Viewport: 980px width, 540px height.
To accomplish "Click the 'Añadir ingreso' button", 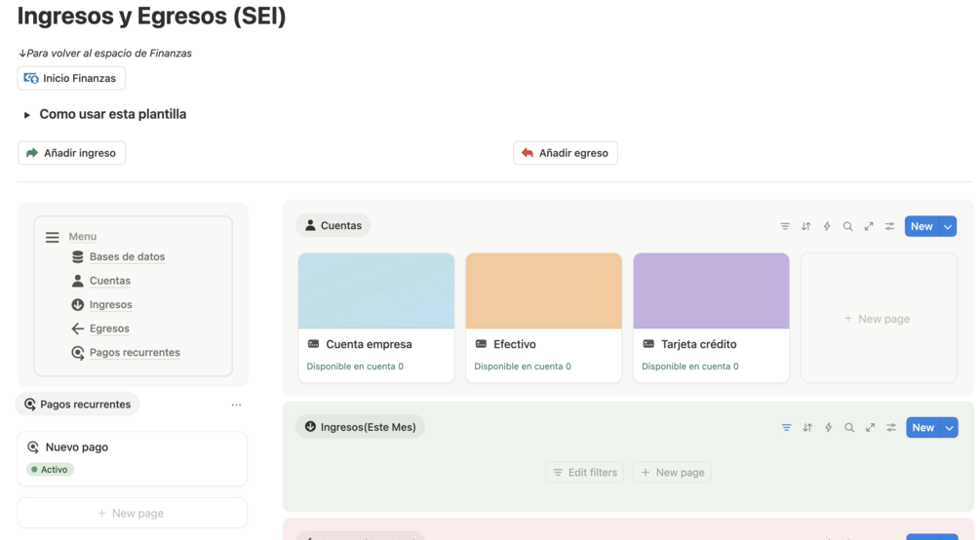I will (71, 153).
